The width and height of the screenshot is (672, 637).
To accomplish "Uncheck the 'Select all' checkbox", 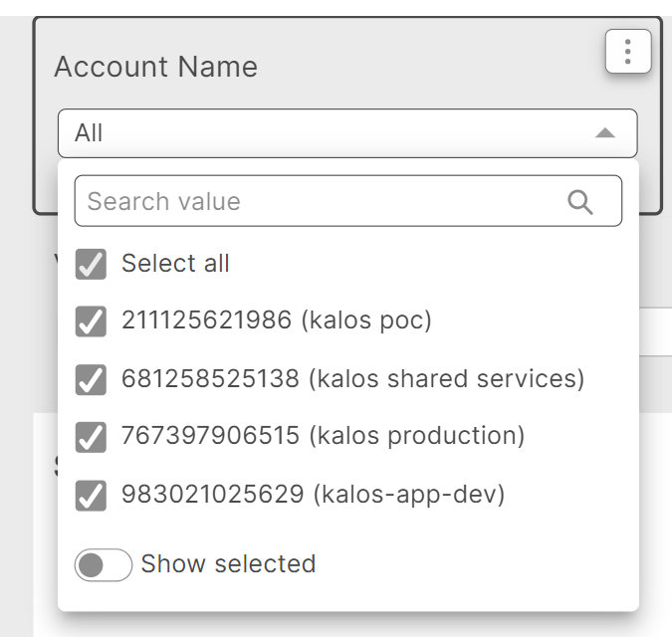I will coord(91,264).
